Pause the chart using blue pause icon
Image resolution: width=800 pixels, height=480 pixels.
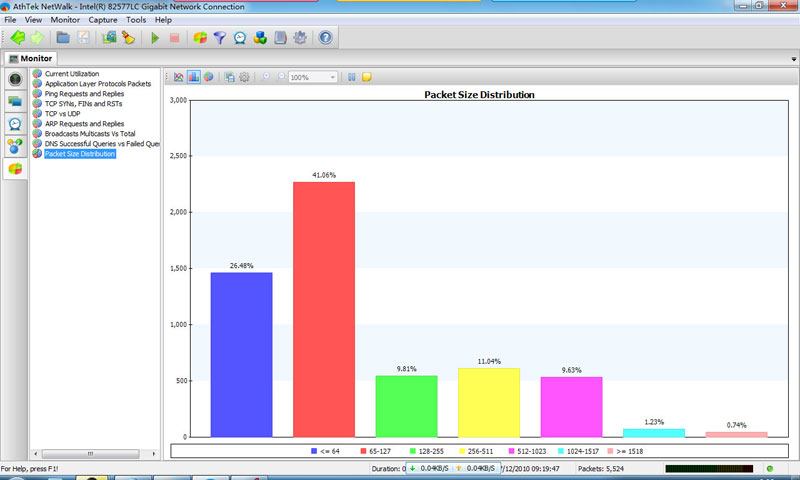(350, 77)
